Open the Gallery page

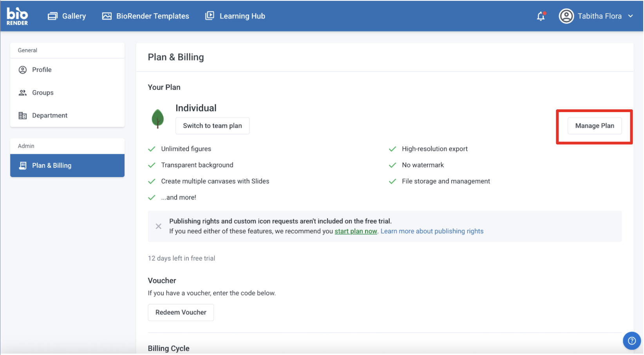tap(67, 16)
